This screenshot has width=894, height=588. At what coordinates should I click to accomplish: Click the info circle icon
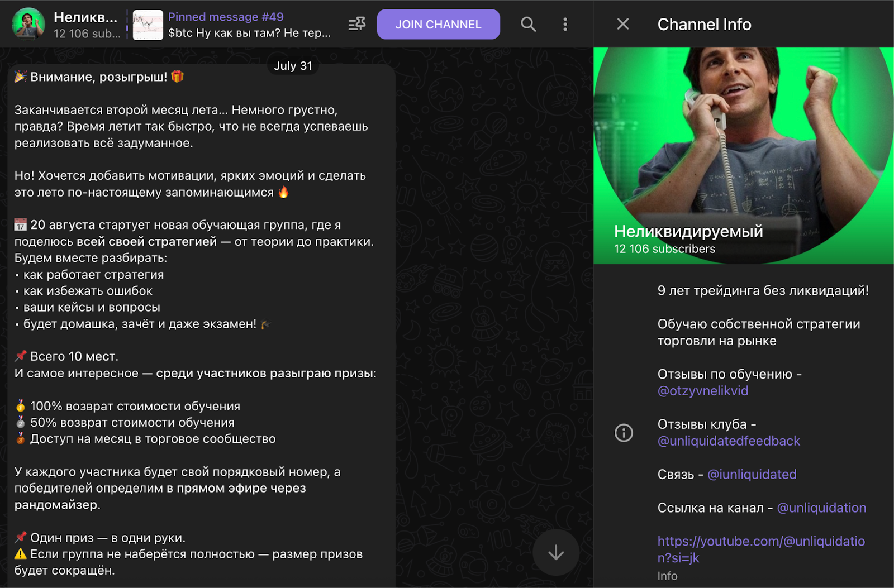[x=624, y=433]
